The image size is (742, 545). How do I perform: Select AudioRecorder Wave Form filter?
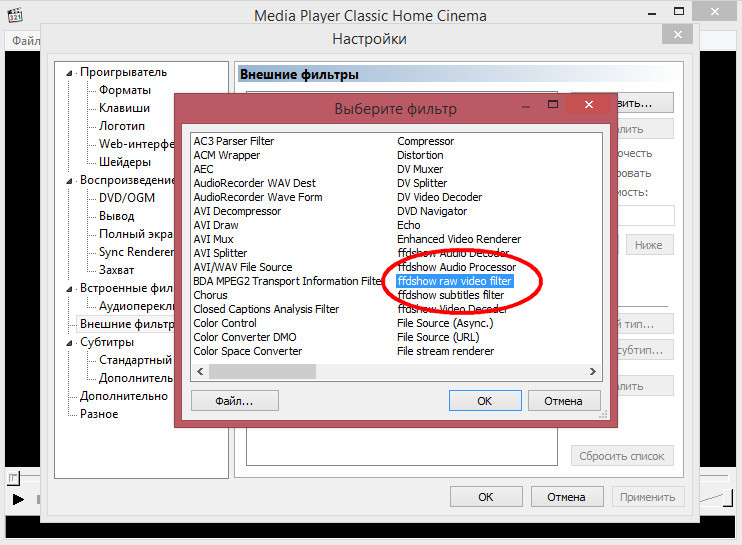point(258,197)
